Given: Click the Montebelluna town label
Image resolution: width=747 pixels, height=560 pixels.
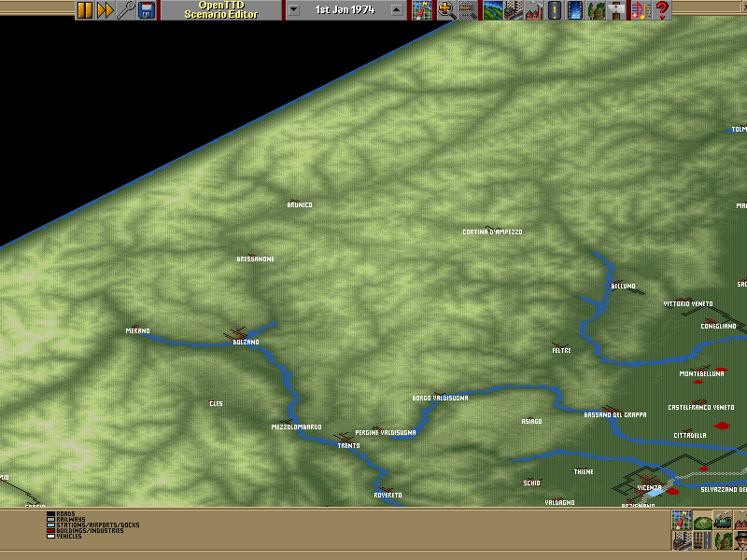Looking at the screenshot, I should [x=702, y=374].
